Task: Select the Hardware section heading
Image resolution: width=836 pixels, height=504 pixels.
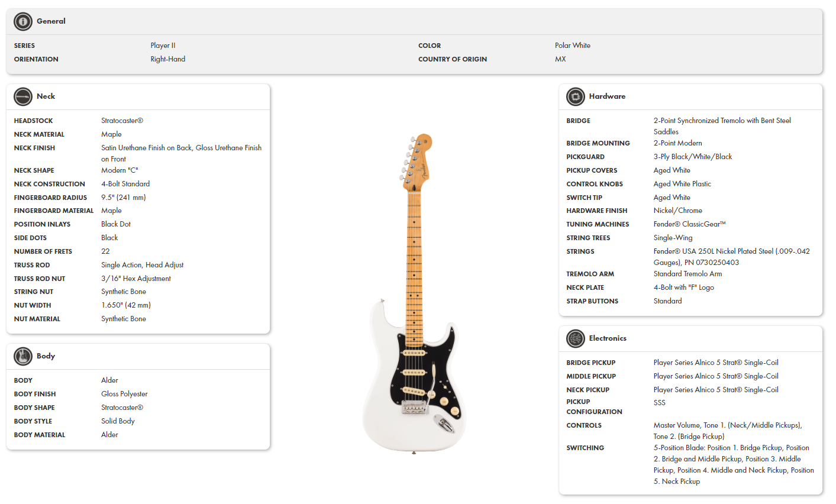Action: pos(607,96)
